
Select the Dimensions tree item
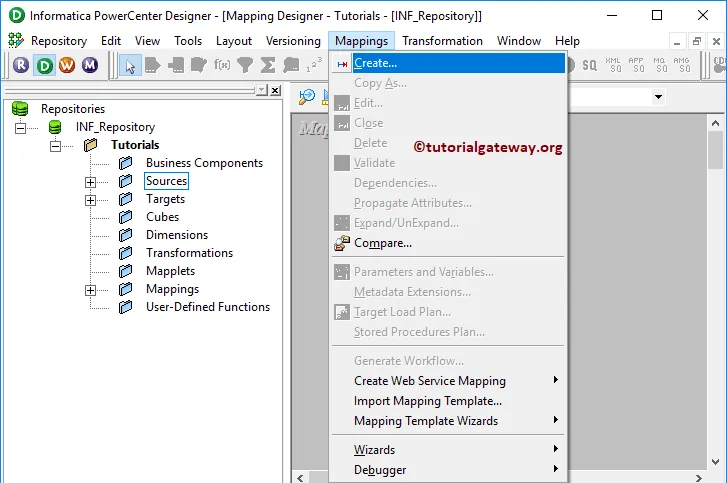coord(177,235)
